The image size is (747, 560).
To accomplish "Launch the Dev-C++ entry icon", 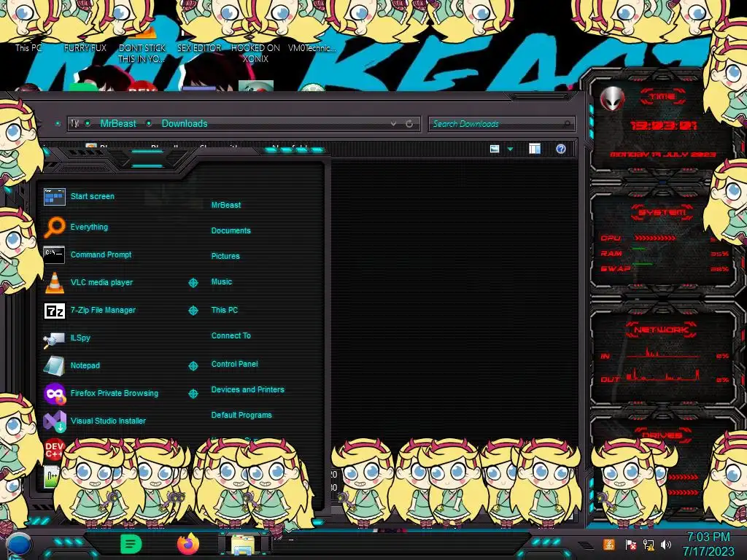I will click(x=54, y=448).
